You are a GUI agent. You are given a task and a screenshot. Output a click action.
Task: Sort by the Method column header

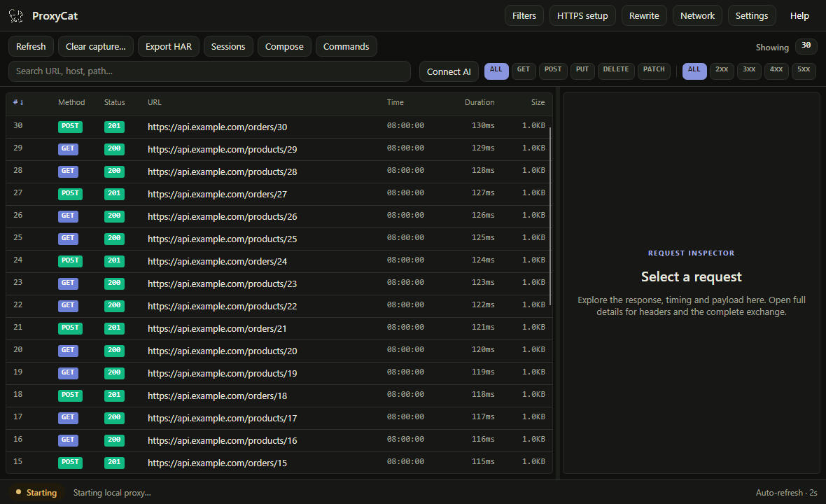tap(71, 102)
